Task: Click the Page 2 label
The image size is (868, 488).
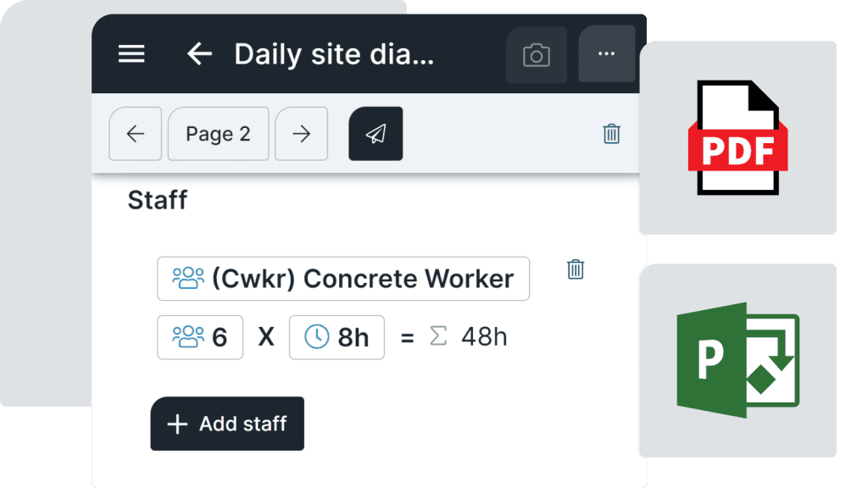Action: point(218,134)
